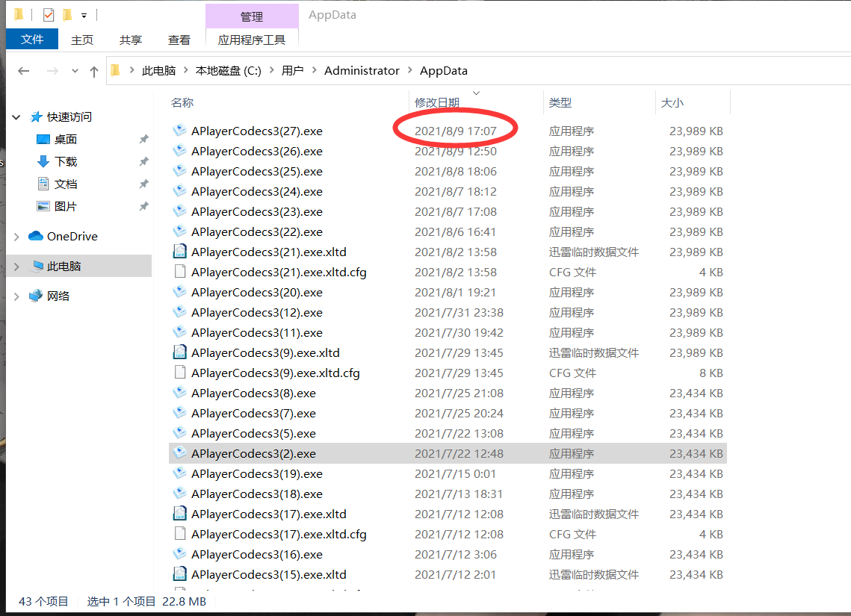Select the OneDrive cloud icon in sidebar
The width and height of the screenshot is (851, 616).
tap(36, 236)
